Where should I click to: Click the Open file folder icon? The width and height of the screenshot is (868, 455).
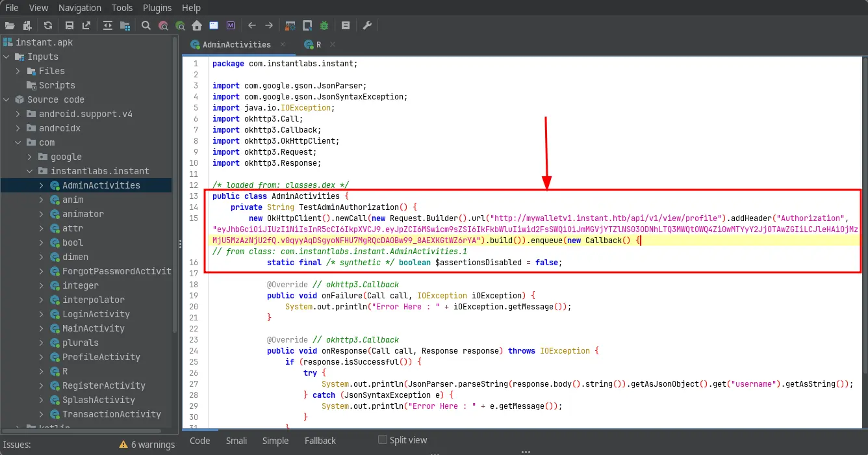point(9,25)
